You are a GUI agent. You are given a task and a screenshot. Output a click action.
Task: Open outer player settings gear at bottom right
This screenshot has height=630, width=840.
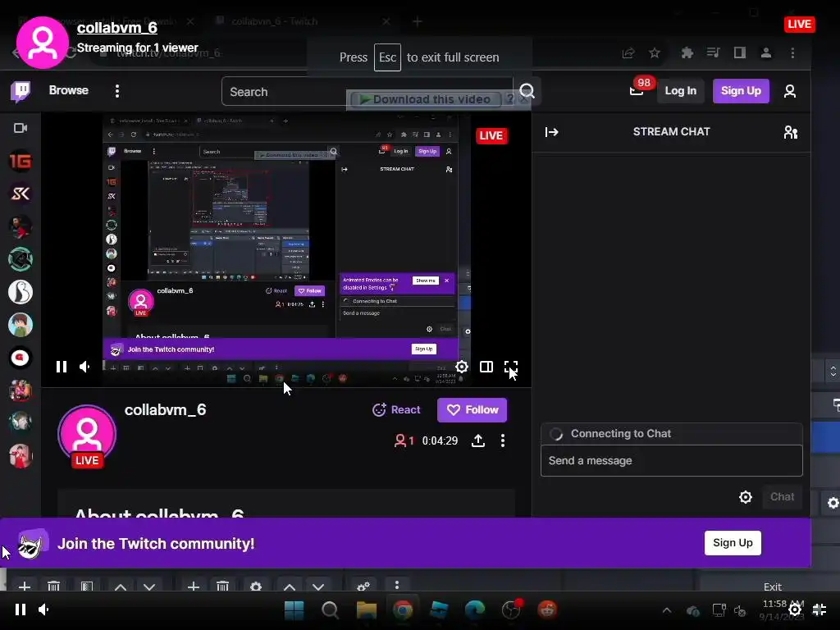click(x=795, y=609)
